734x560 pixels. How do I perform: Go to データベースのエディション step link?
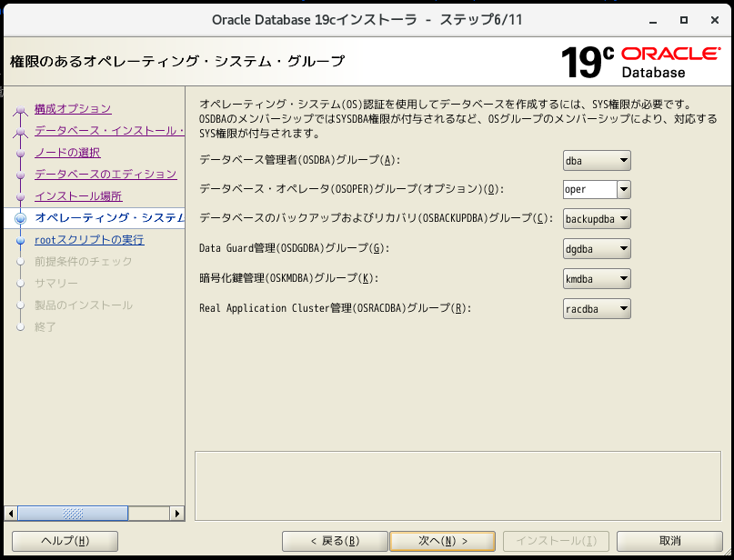(106, 174)
